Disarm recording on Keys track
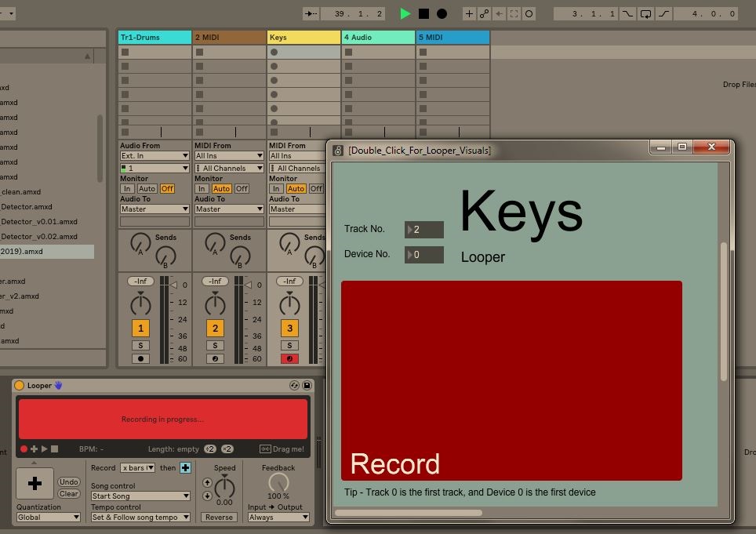The height and width of the screenshot is (534, 756). [x=289, y=358]
